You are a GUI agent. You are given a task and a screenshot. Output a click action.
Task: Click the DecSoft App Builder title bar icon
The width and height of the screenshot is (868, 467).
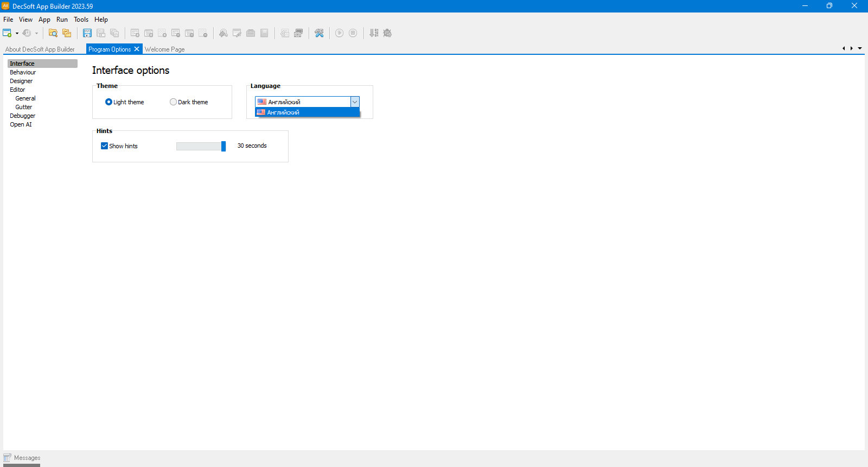point(5,6)
